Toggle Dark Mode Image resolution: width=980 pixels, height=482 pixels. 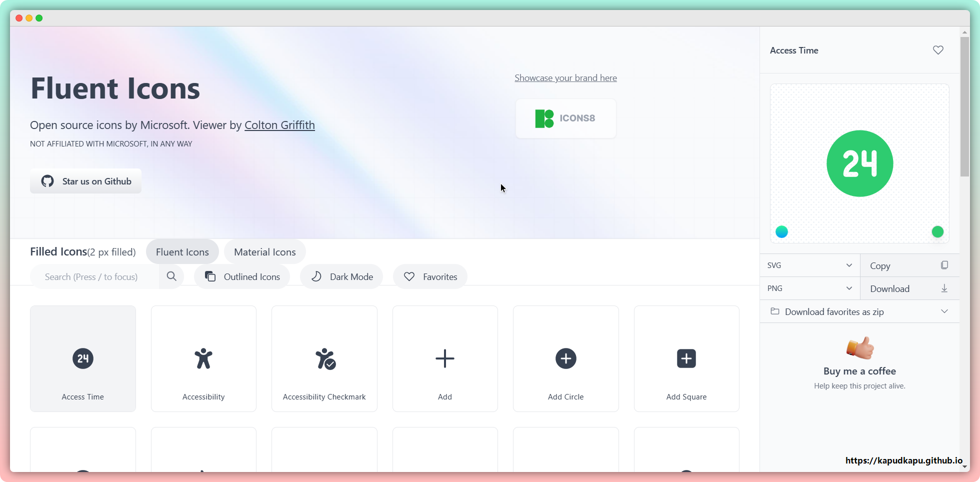[x=341, y=276]
